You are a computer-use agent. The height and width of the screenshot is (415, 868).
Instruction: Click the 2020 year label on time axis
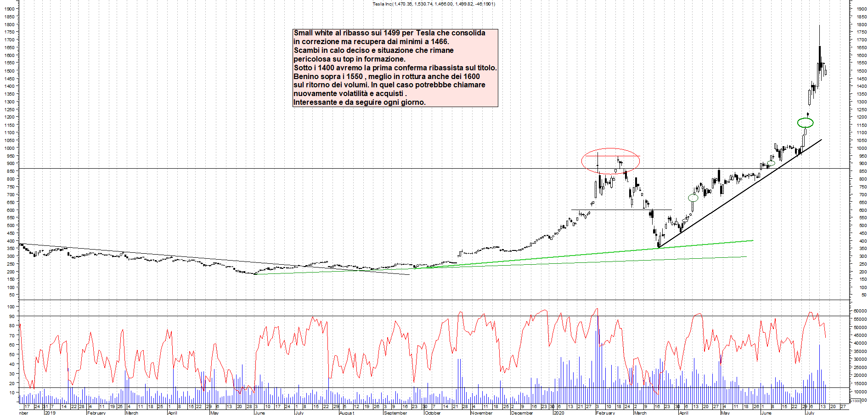tap(558, 413)
